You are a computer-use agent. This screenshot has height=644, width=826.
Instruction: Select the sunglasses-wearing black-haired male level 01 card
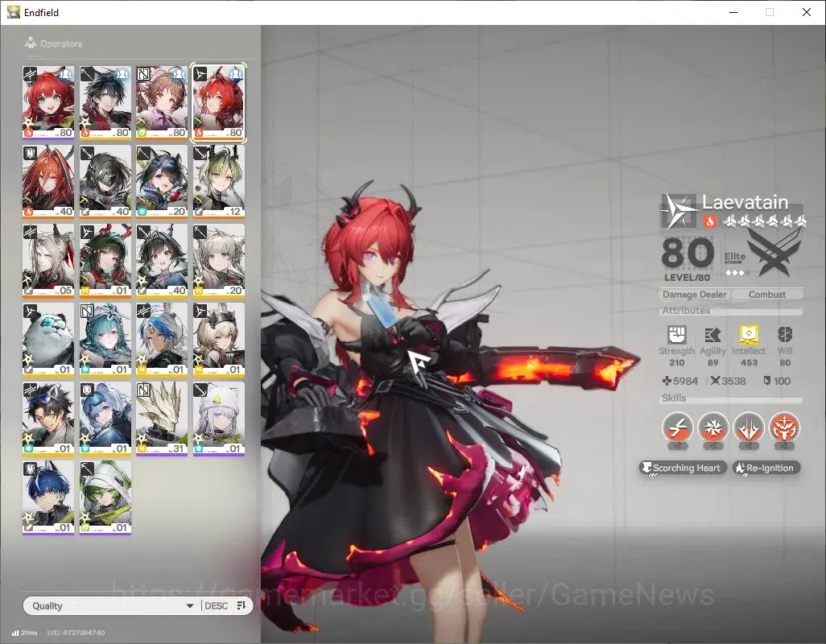tap(48, 418)
